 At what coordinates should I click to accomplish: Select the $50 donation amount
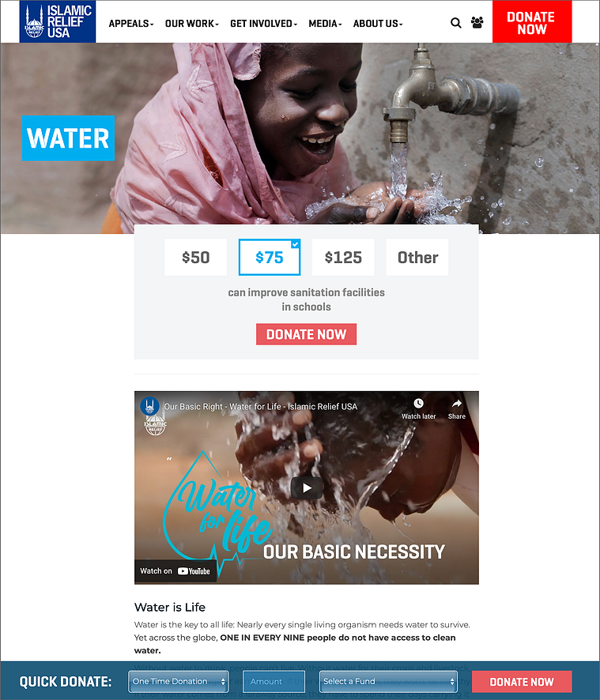point(196,257)
